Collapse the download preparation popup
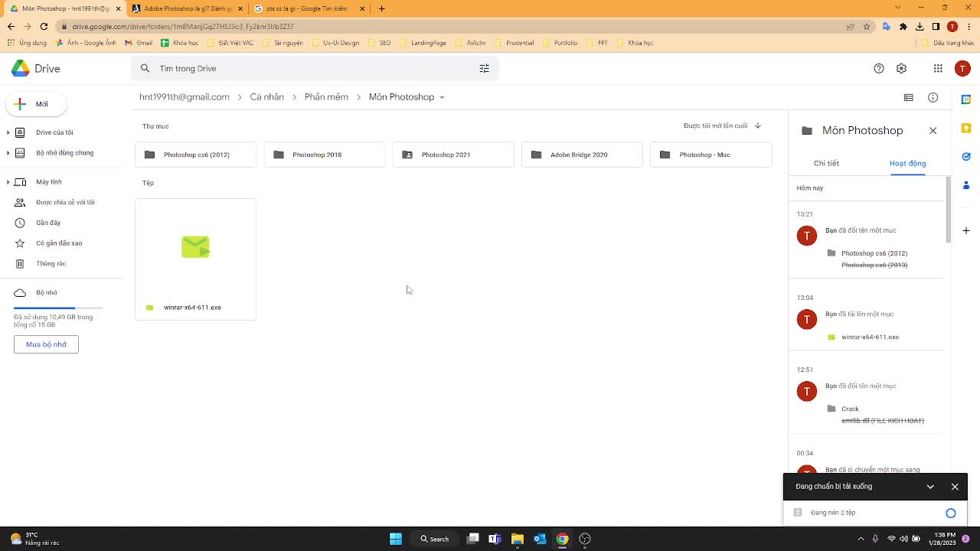This screenshot has width=980, height=551. (930, 487)
